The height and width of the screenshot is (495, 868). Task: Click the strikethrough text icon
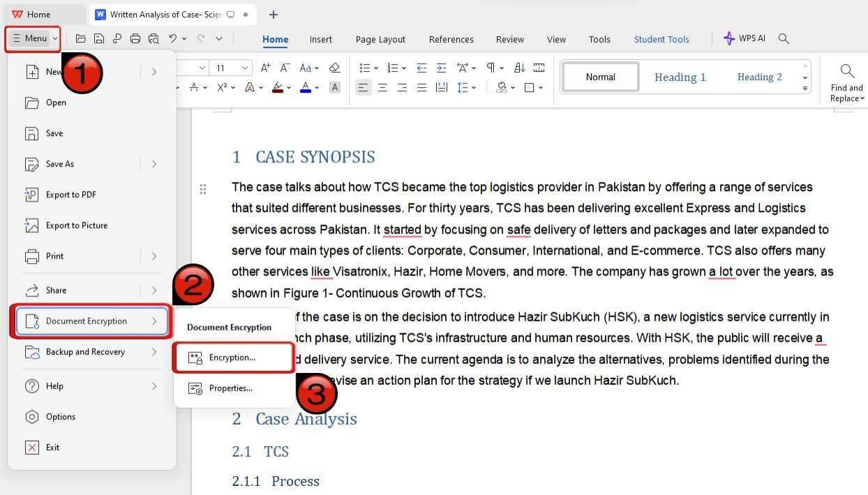coord(195,88)
